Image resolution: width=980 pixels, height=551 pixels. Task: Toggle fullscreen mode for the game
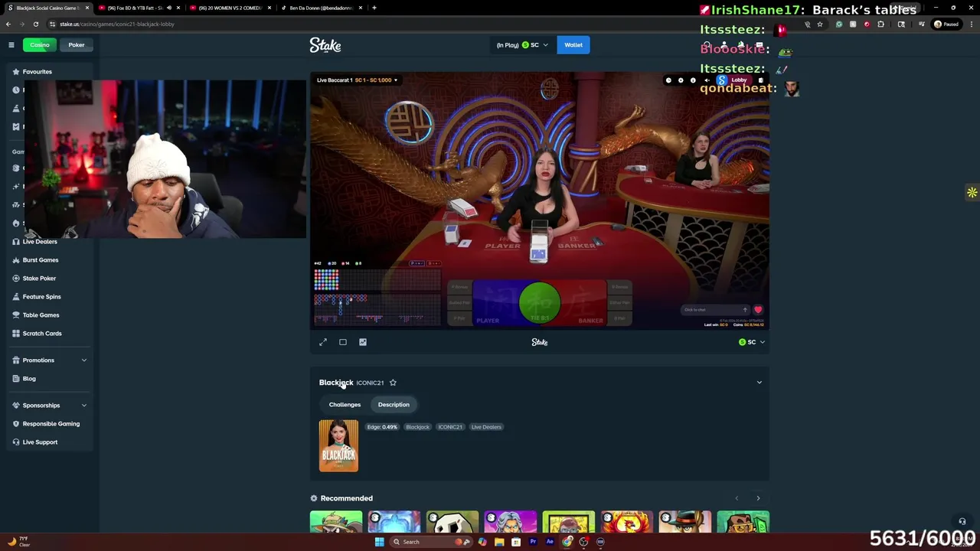click(323, 342)
